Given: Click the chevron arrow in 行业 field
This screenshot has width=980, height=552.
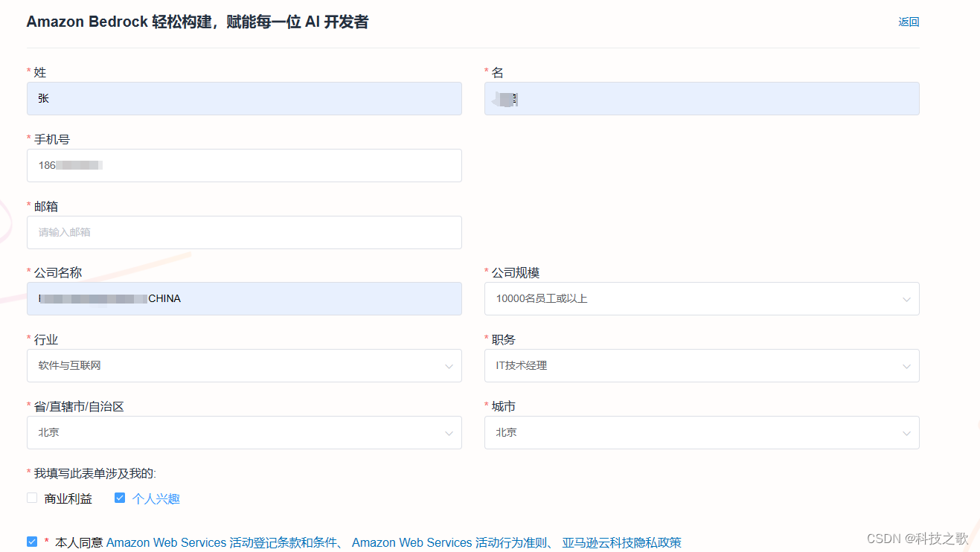Looking at the screenshot, I should tap(449, 366).
